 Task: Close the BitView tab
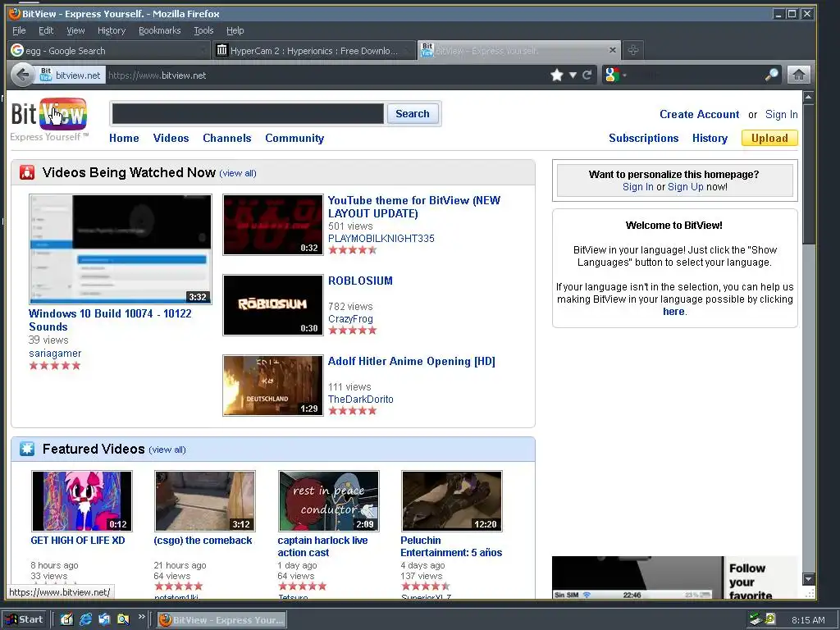613,50
